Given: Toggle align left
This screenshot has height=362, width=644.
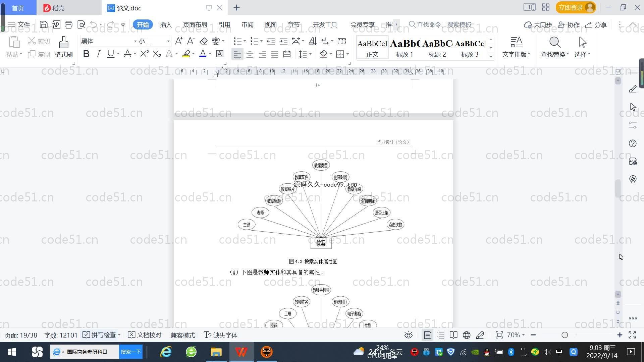Looking at the screenshot, I should [x=237, y=54].
